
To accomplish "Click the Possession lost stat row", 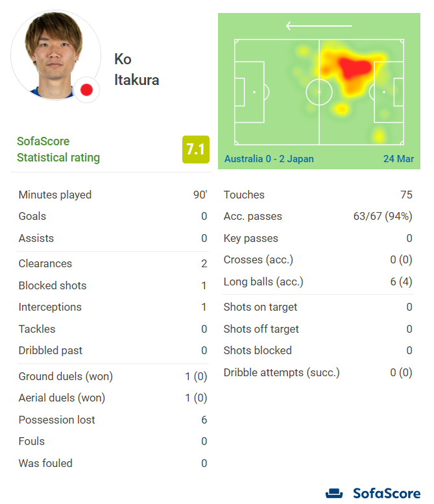I will (113, 420).
